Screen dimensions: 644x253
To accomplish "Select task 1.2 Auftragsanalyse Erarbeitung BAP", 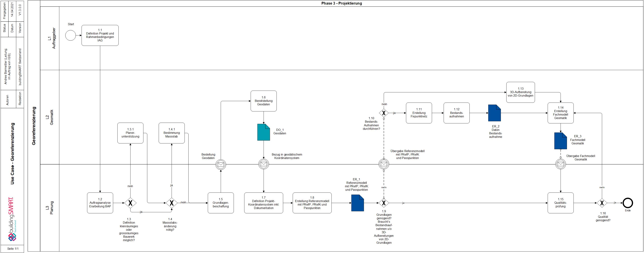I will coord(100,203).
